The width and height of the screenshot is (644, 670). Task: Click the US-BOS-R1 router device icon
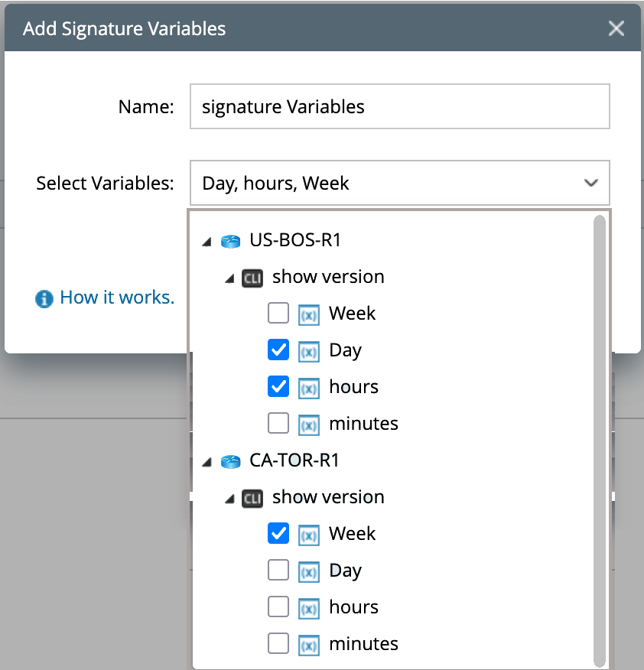click(230, 241)
